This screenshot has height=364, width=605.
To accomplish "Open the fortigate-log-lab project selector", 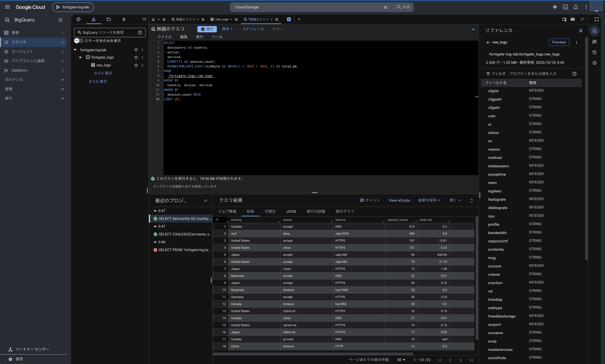I will 73,7.
